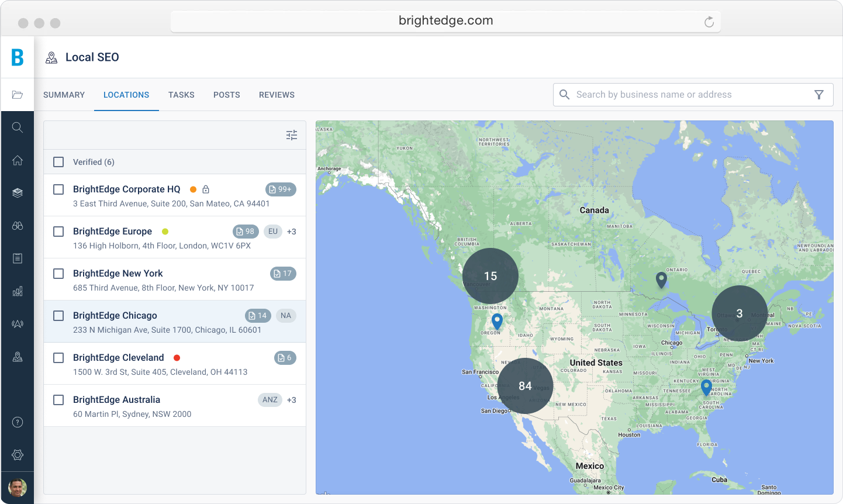
Task: Select the BrightEdge Corporate HQ checkbox
Action: click(x=58, y=189)
